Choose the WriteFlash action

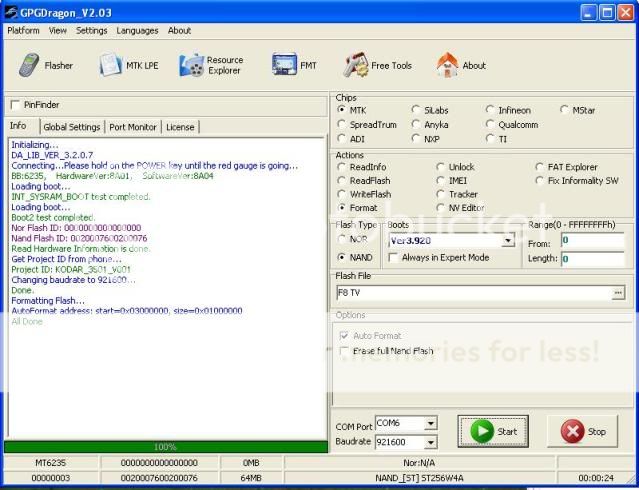[342, 194]
